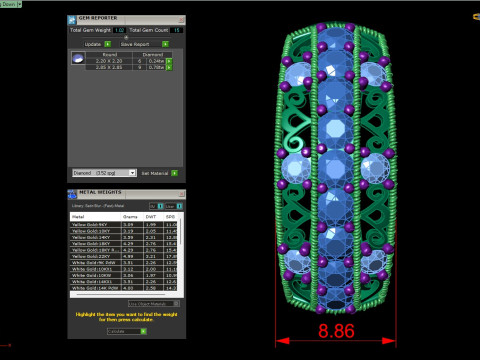This screenshot has height=360, width=480.
Task: Select the Yellow Gold 22KY row
Action: pyautogui.click(x=124, y=256)
